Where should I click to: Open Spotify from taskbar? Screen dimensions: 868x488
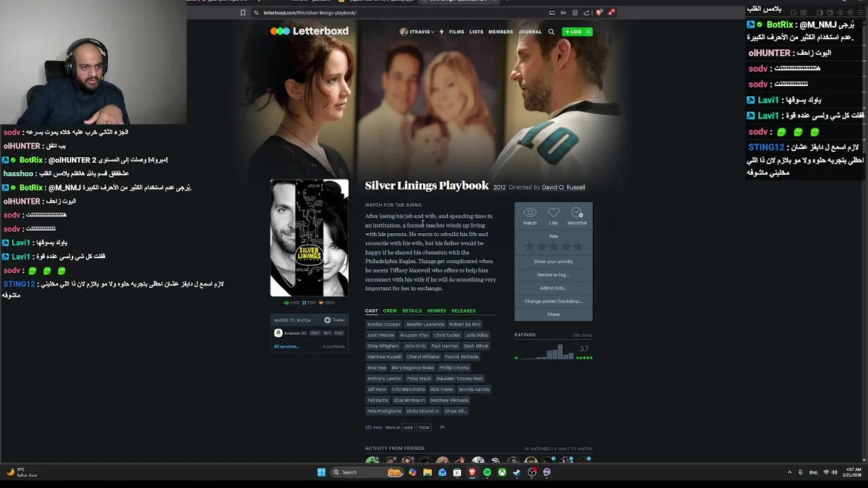487,472
